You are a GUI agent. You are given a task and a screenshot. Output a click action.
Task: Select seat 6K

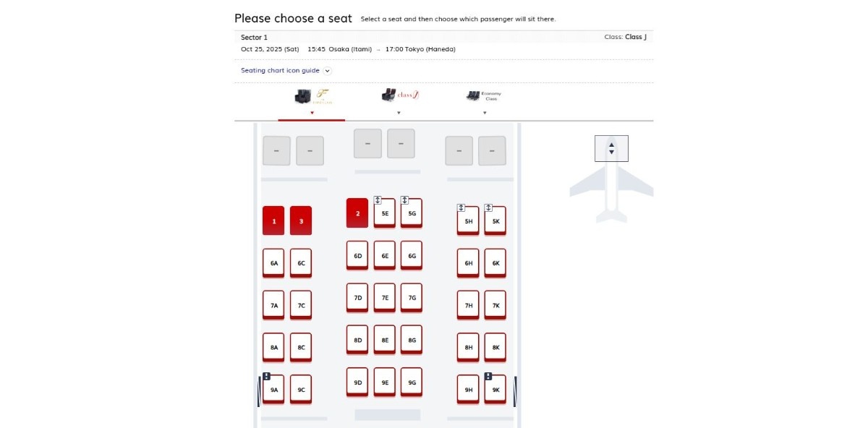click(495, 262)
